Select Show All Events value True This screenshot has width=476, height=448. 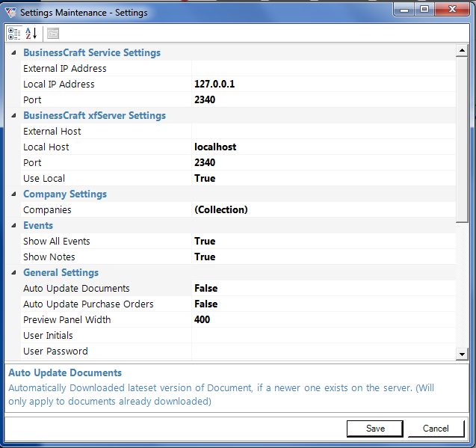324,242
